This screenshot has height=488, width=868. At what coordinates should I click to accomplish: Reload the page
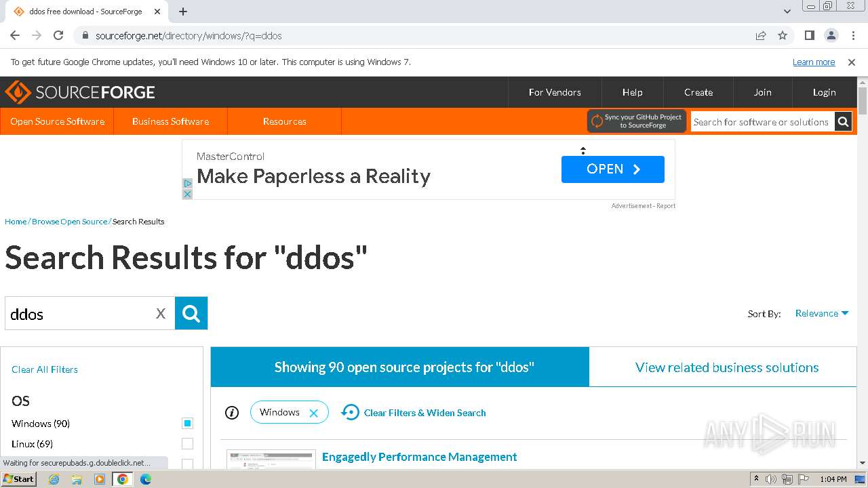pyautogui.click(x=58, y=36)
